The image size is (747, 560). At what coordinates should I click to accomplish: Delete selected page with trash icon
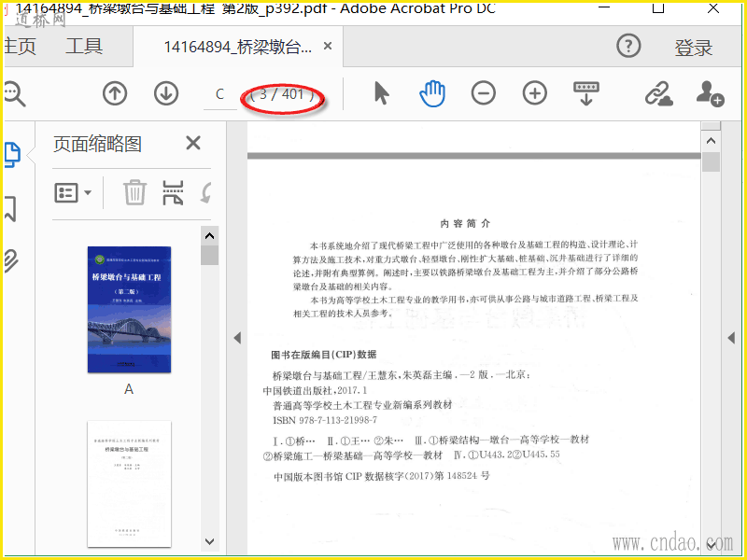coord(134,192)
